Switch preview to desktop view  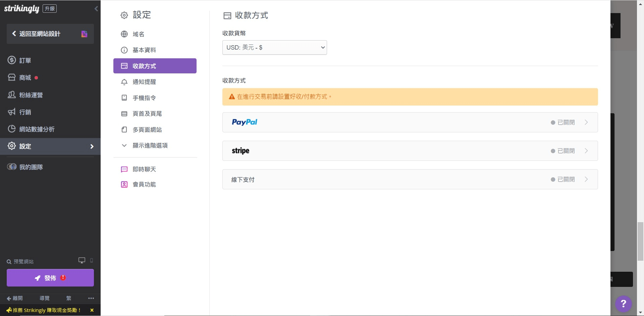82,260
